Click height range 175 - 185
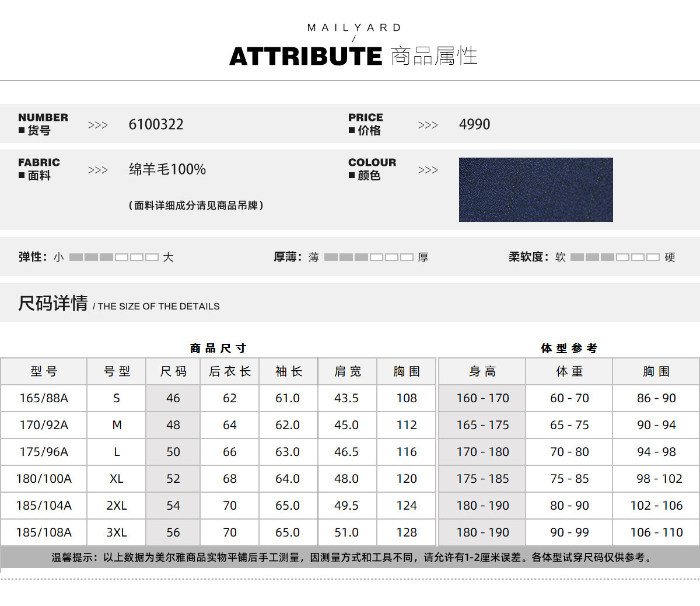700x606 pixels. point(482,479)
